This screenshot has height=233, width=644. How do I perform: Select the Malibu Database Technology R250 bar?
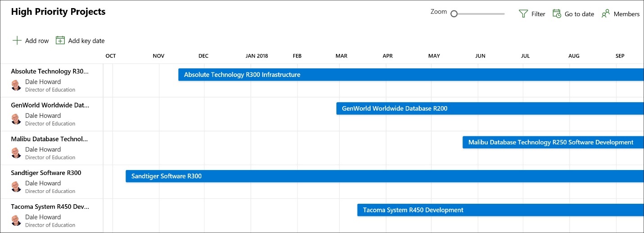coord(553,142)
